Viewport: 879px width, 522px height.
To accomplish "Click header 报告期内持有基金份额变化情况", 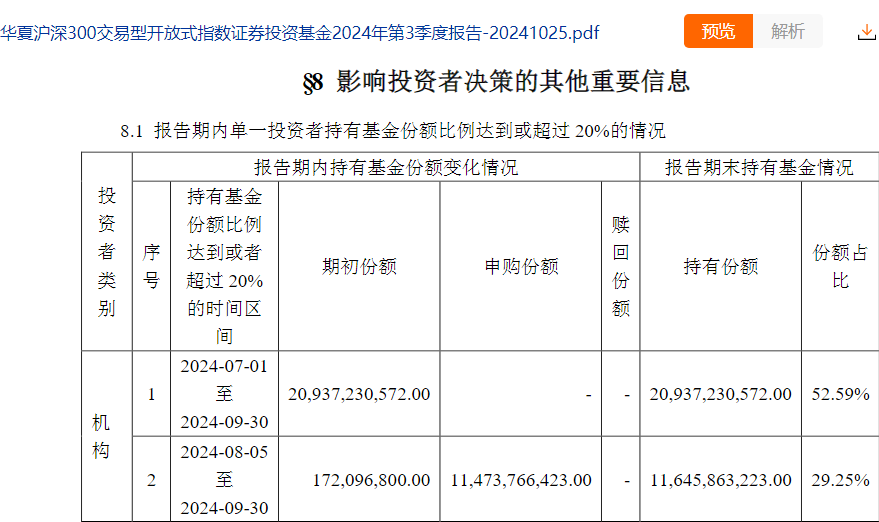I will pyautogui.click(x=386, y=167).
